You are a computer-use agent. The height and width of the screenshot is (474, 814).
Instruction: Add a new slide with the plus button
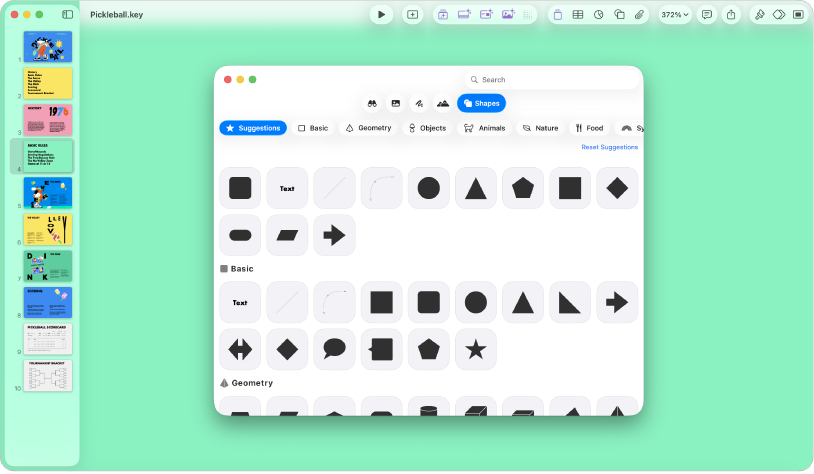[412, 15]
